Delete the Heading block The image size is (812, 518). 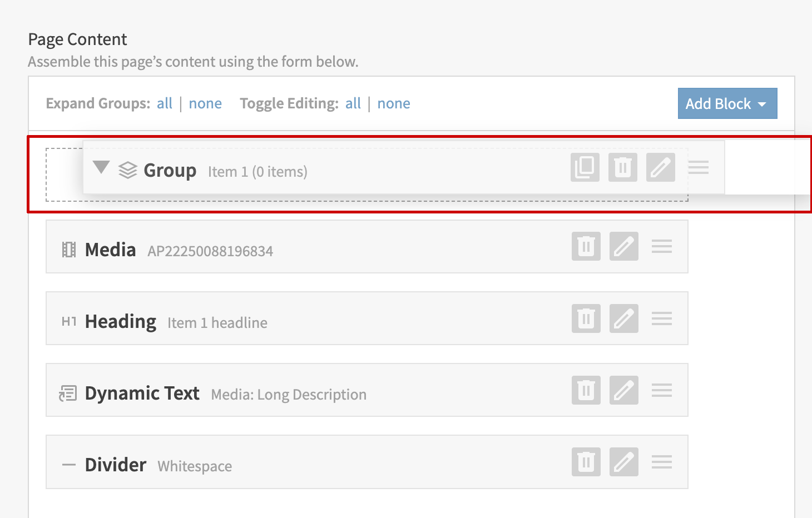586,318
